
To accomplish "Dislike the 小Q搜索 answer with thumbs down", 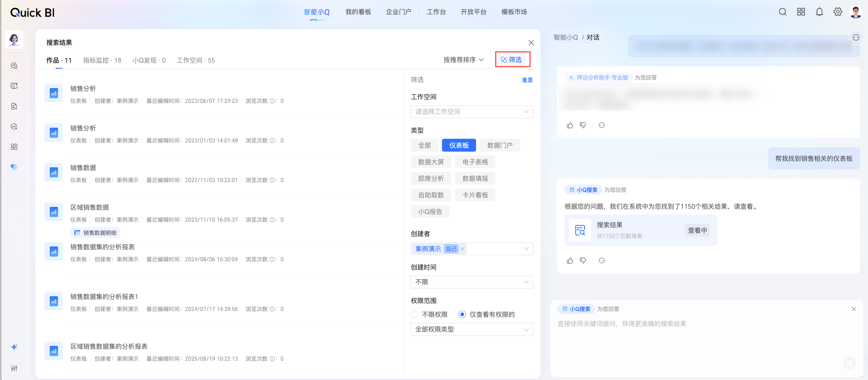I will [x=583, y=260].
